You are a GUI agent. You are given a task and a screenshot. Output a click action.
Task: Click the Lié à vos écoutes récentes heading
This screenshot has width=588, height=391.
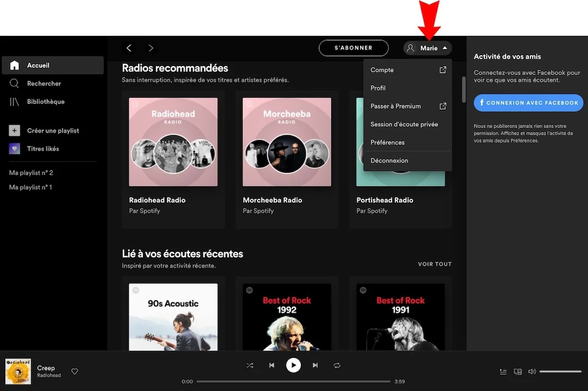pos(182,254)
